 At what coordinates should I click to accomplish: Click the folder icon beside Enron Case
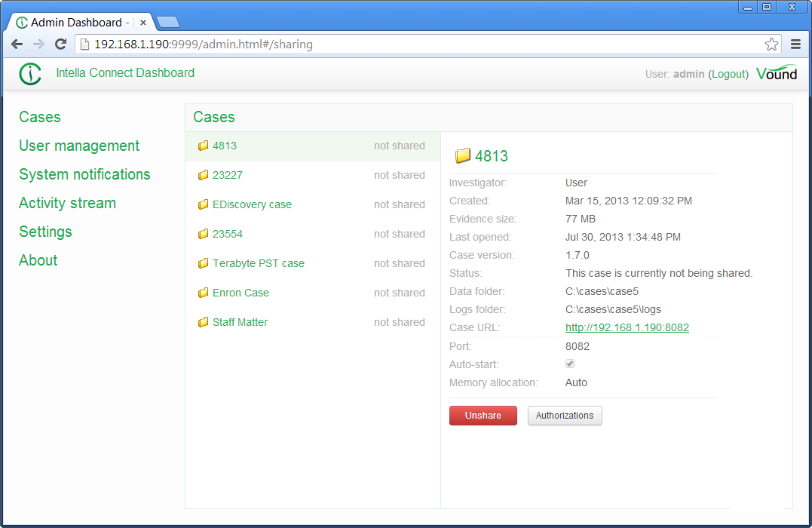click(x=203, y=293)
